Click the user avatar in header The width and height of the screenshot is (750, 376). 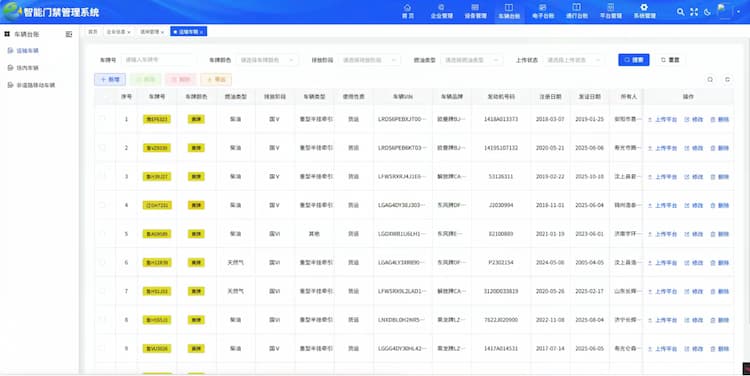pos(725,11)
